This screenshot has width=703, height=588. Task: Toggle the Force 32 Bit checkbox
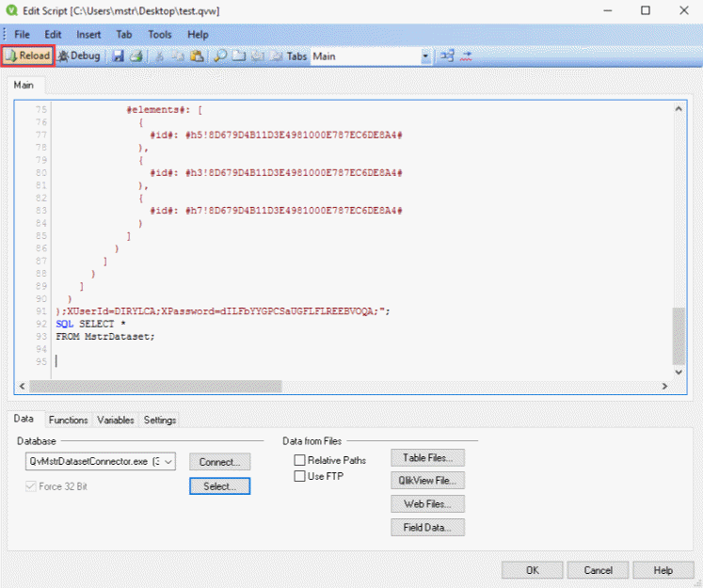pos(31,486)
